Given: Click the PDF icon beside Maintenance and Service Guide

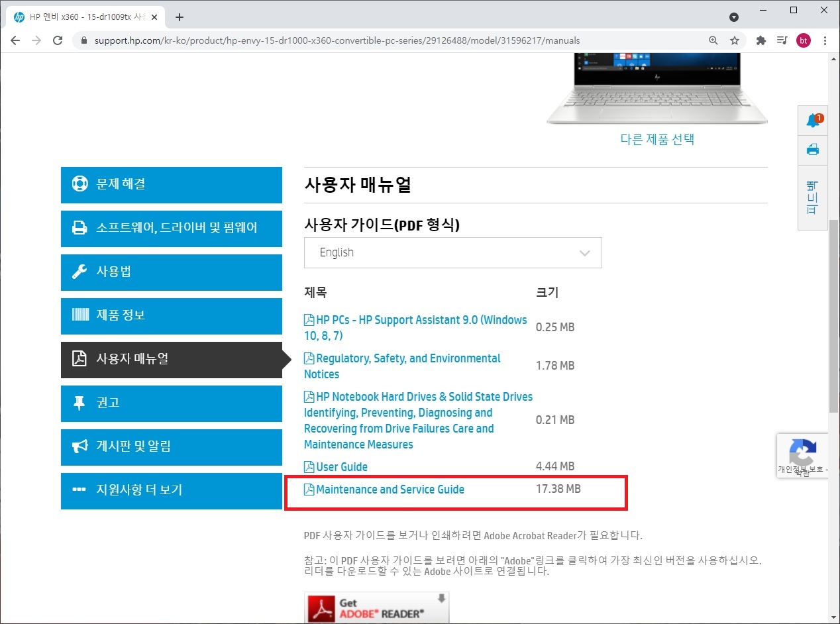Looking at the screenshot, I should click(309, 490).
